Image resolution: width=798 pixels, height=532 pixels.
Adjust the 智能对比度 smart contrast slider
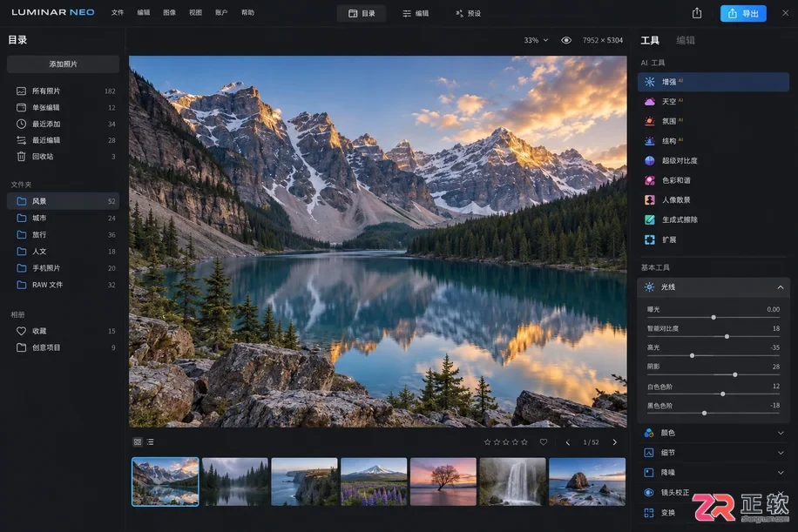[x=713, y=337]
